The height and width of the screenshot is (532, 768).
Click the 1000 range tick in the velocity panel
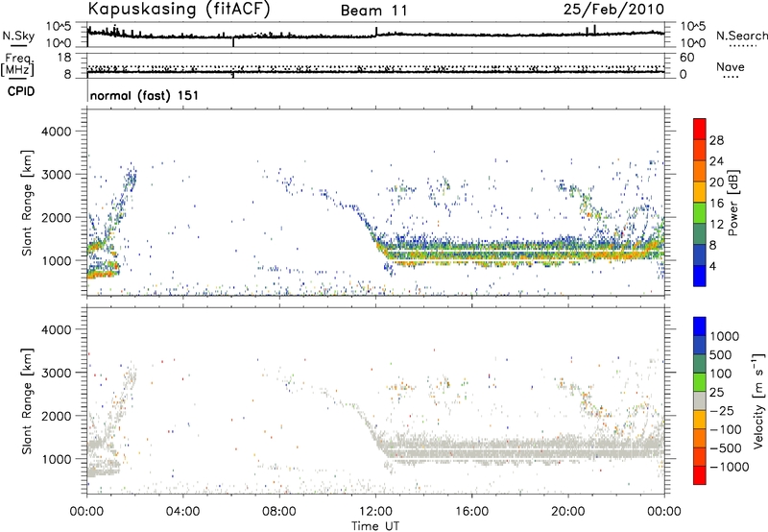tap(56, 460)
